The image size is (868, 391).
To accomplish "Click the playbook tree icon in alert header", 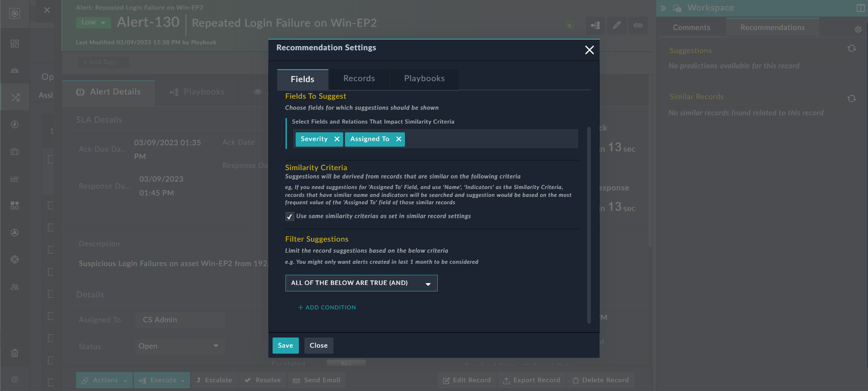I will 595,25.
